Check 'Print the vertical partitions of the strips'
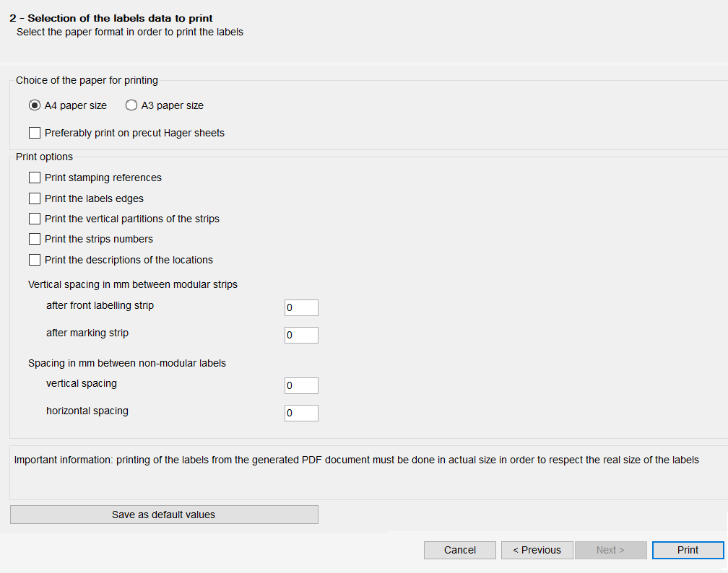 [x=34, y=218]
